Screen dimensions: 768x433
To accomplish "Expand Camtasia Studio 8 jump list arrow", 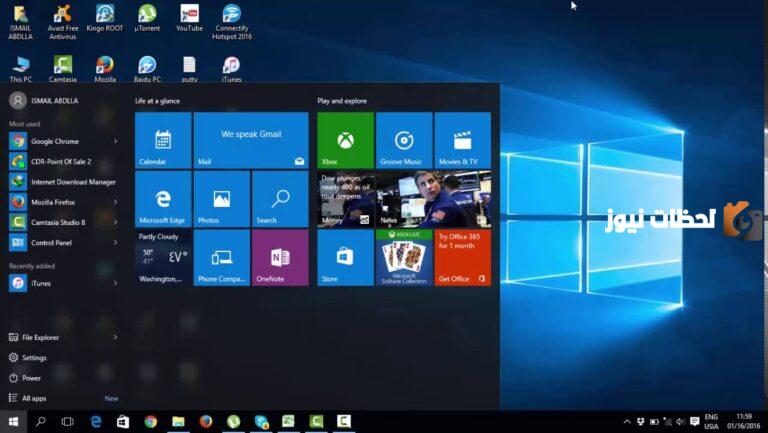I will point(116,222).
